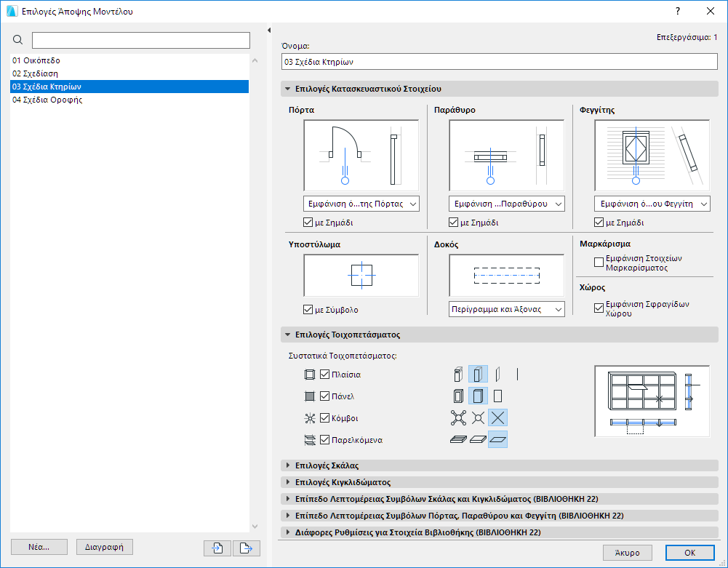Choose the simplified accessories display icon
This screenshot has height=568, width=728.
tap(478, 439)
